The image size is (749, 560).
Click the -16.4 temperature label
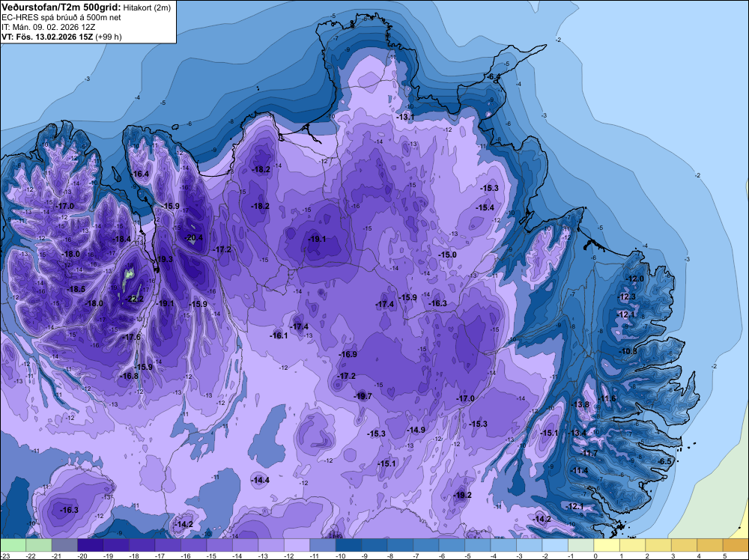click(x=140, y=174)
